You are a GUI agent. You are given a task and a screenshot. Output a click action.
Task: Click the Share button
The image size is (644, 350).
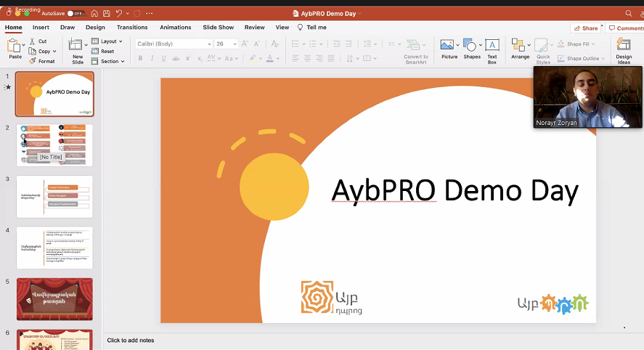pyautogui.click(x=586, y=28)
